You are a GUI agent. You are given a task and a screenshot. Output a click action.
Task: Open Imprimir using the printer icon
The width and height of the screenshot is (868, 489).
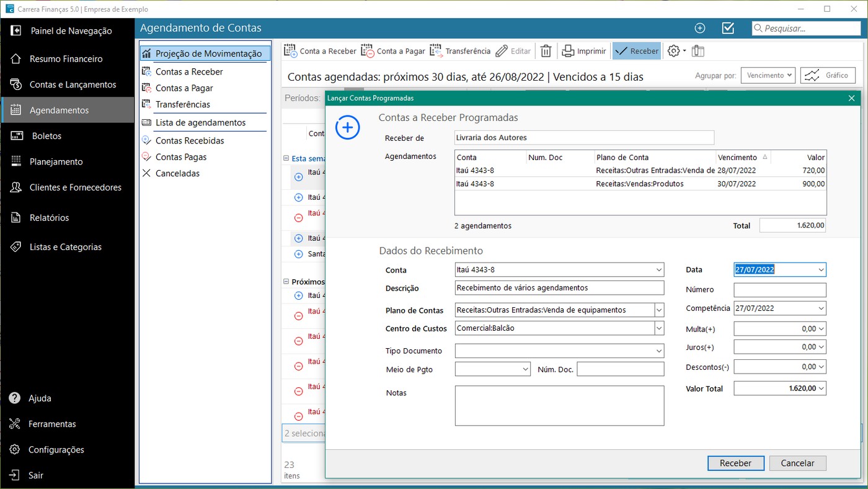pyautogui.click(x=583, y=50)
